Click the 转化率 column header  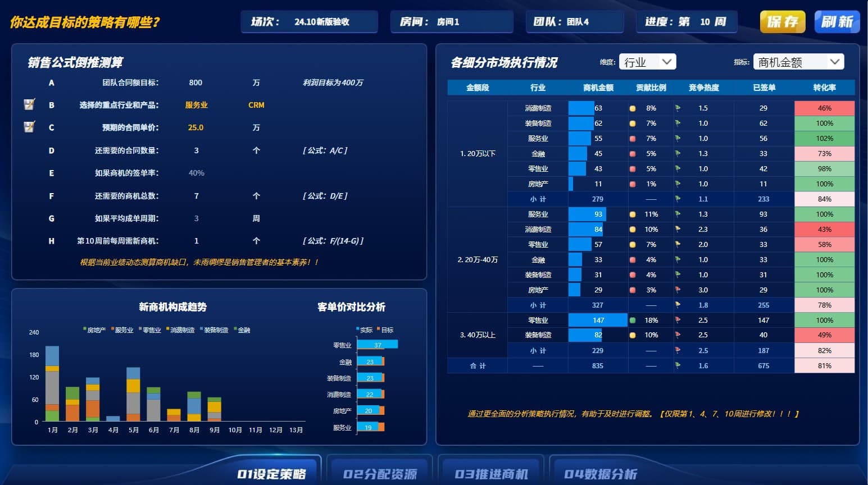[824, 88]
